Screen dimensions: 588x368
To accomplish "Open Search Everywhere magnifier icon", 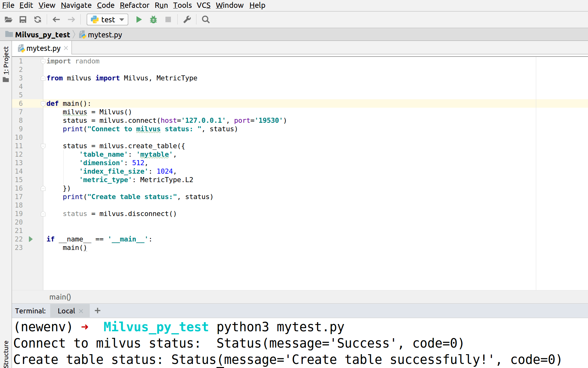I will pyautogui.click(x=206, y=20).
